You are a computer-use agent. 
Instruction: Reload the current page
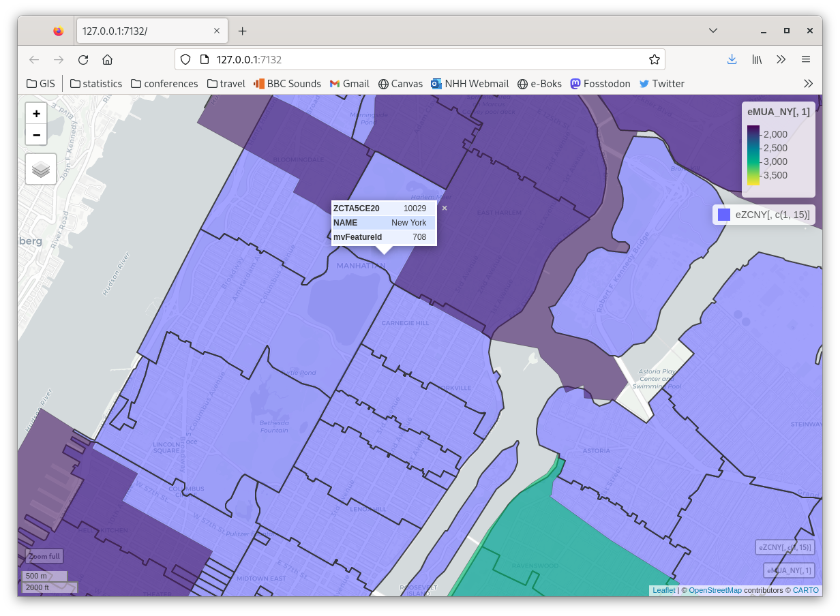[82, 59]
